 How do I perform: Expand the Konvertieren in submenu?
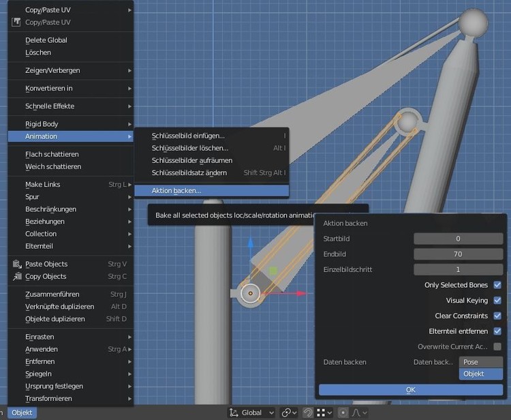(x=71, y=88)
